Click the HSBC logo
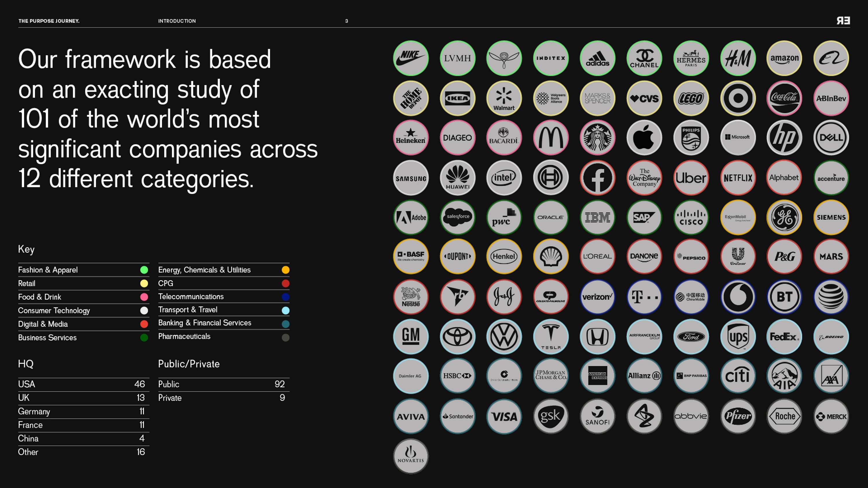The image size is (868, 488). (458, 376)
